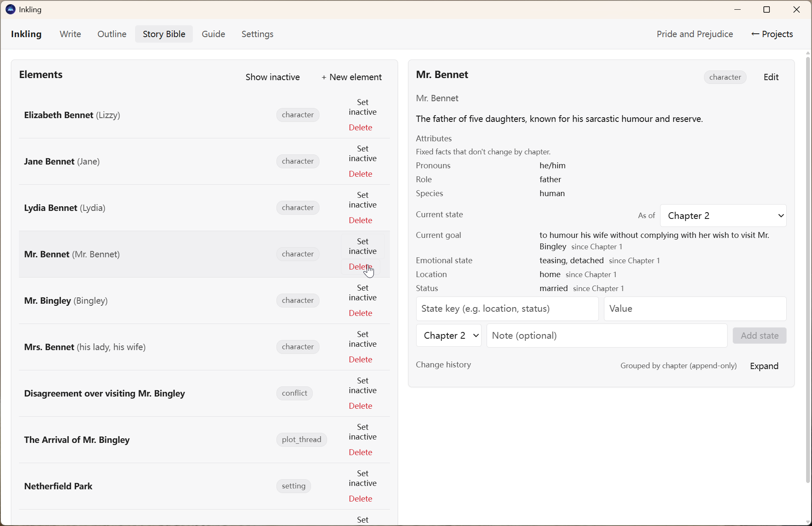Screen dimensions: 812x526
Task: Click the Inkling brand name in navigation
Action: [26, 34]
